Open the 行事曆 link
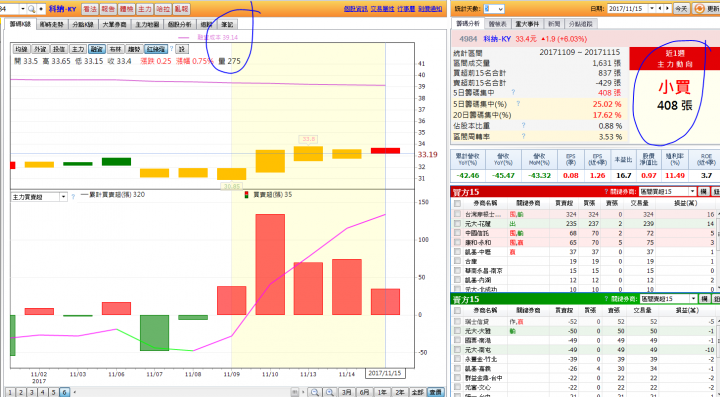Viewport: 720px width, 397px height. coord(406,9)
